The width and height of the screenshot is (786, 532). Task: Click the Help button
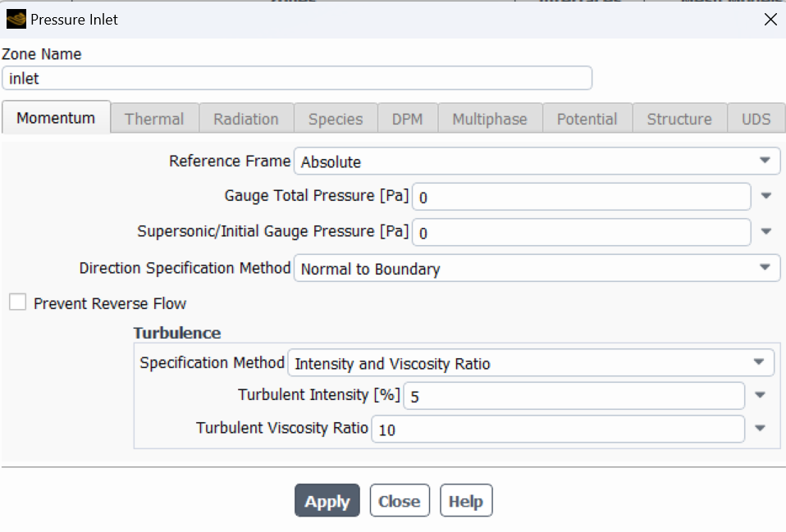(466, 500)
